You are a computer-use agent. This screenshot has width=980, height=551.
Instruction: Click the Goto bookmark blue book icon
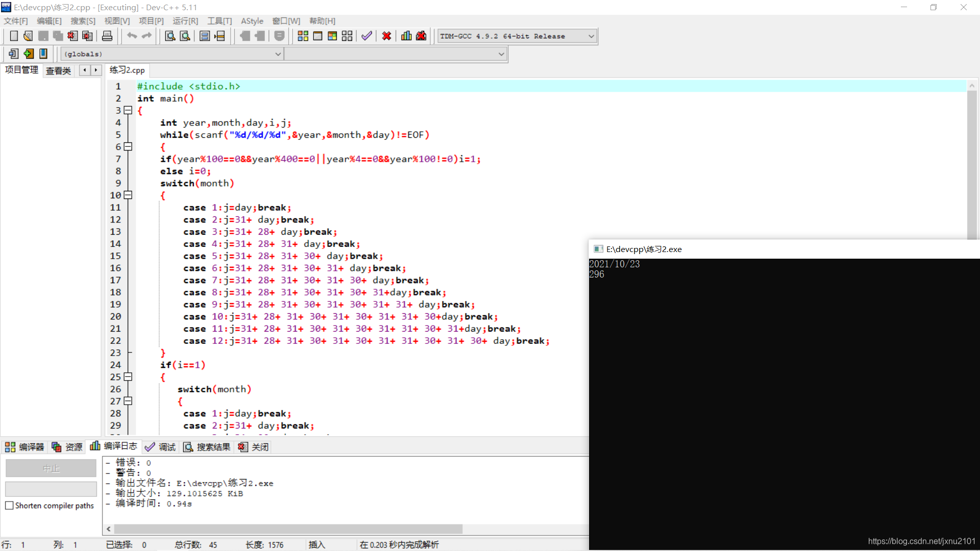[x=43, y=54]
